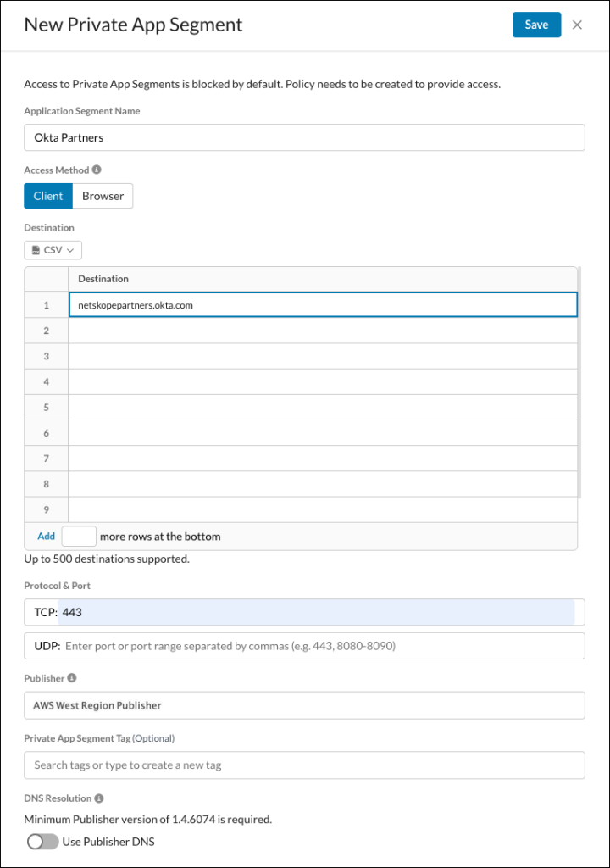
Task: Click the CSV file icon
Action: (x=36, y=250)
